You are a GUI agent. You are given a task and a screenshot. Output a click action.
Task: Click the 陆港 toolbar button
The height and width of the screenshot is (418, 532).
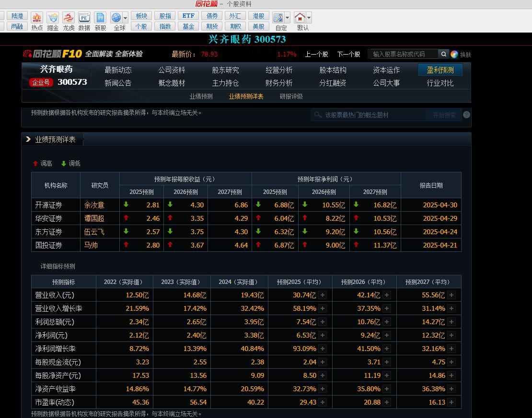point(17,16)
